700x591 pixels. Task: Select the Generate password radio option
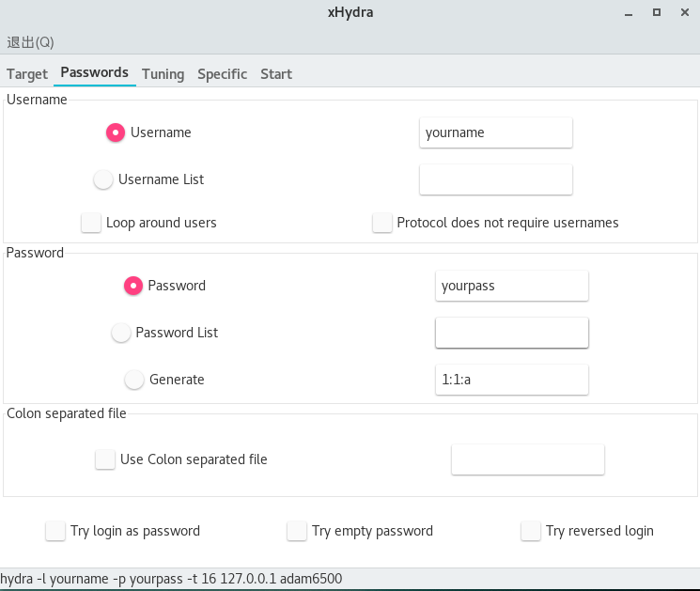click(134, 380)
